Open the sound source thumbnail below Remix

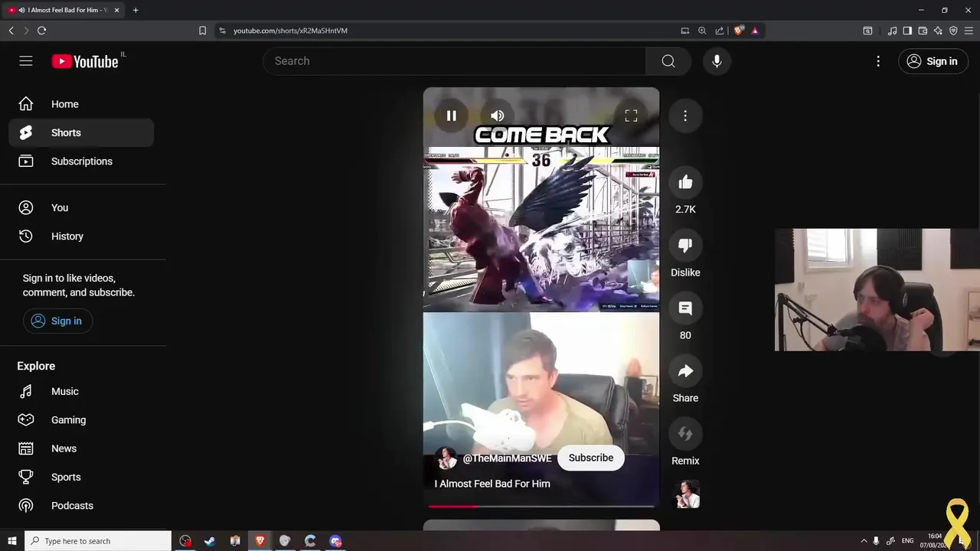pos(687,494)
